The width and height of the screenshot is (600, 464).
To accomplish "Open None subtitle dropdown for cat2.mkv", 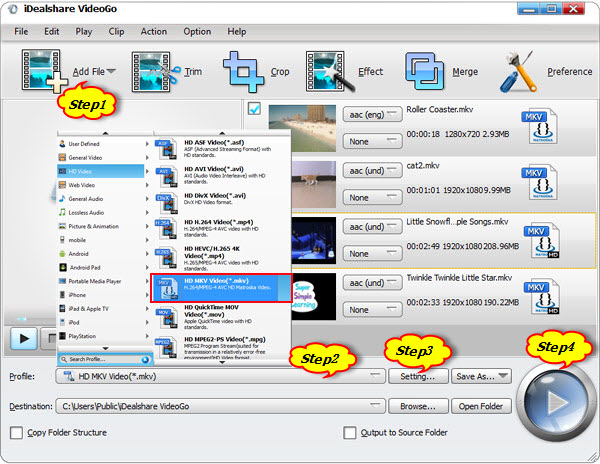I will [x=372, y=198].
